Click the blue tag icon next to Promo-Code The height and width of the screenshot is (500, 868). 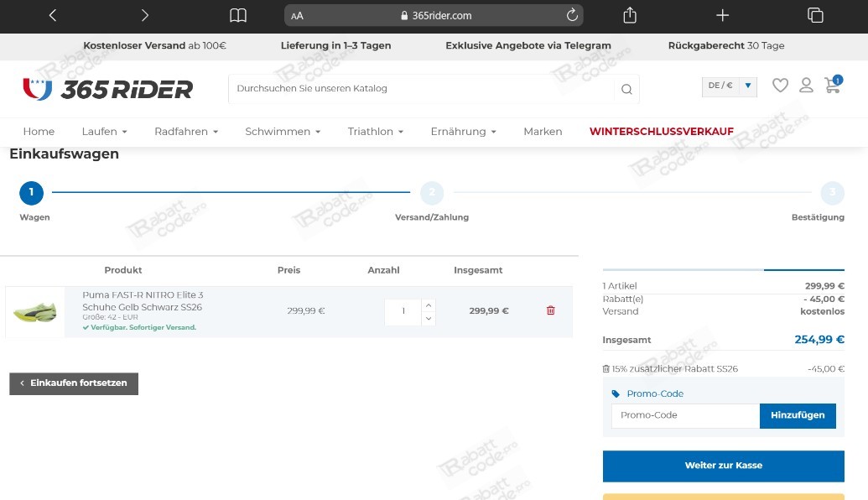coord(615,393)
